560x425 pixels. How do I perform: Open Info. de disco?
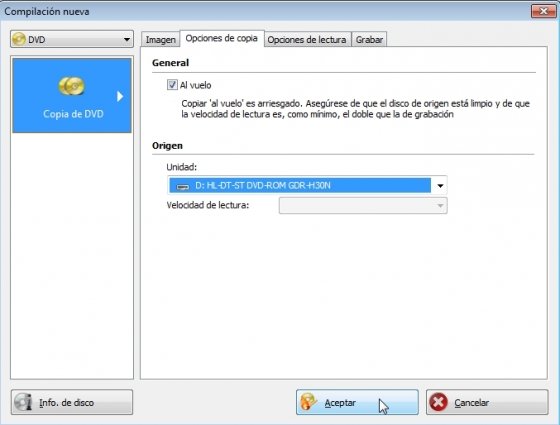coord(72,402)
